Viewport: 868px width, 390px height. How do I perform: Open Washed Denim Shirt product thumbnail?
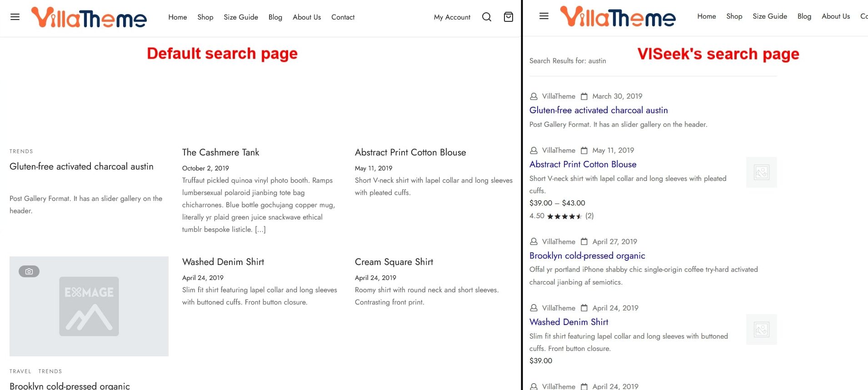click(x=761, y=330)
